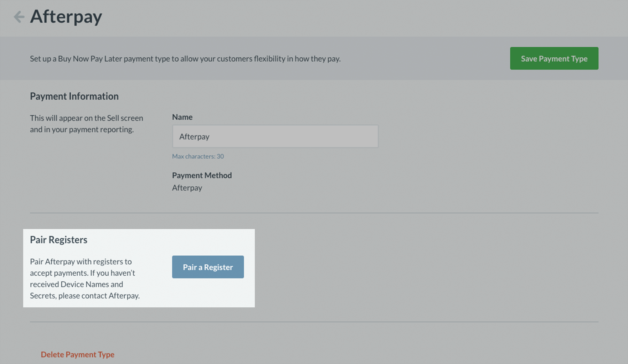Click the Payment Information section heading
Screen dimensions: 628x364
[x=74, y=96]
